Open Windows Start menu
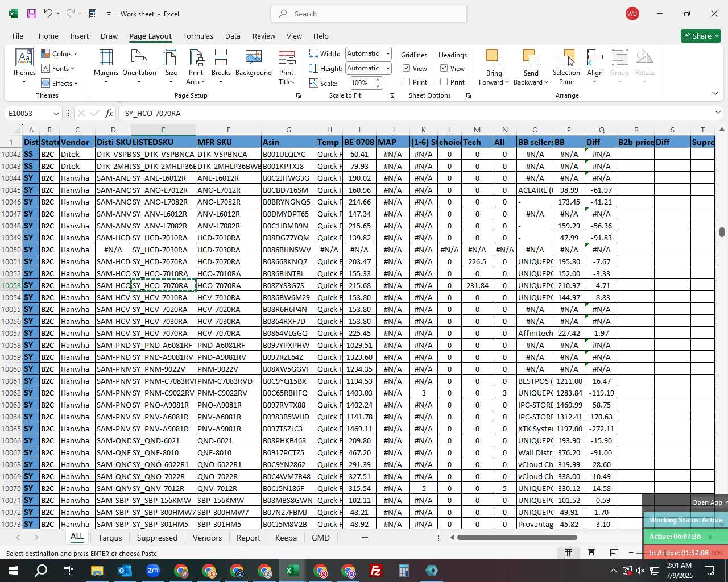This screenshot has height=582, width=728. click(x=13, y=571)
